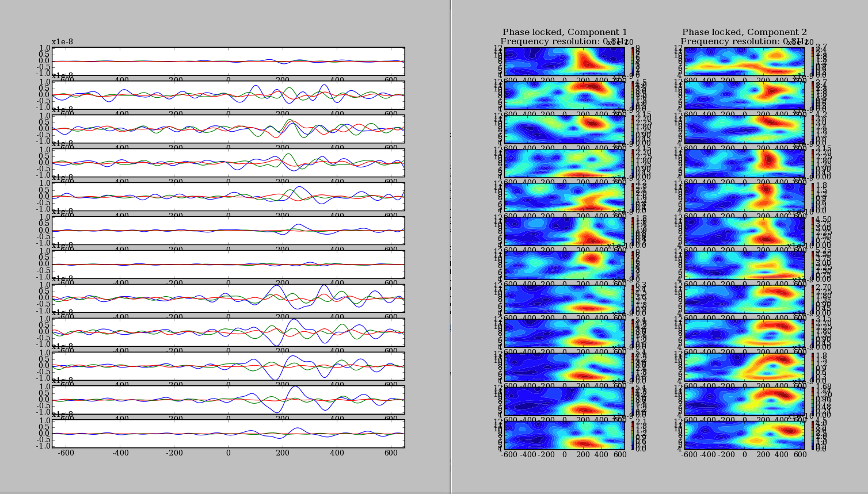Viewport: 868px width, 494px height.
Task: Click the bottom spectrogram in Component 1 column
Action: pyautogui.click(x=564, y=435)
